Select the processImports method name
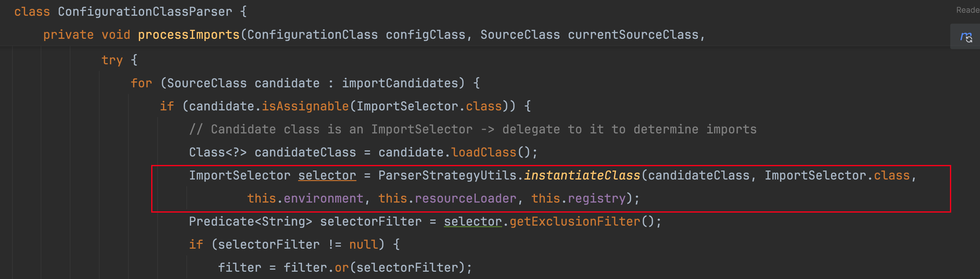980x279 pixels. 189,35
